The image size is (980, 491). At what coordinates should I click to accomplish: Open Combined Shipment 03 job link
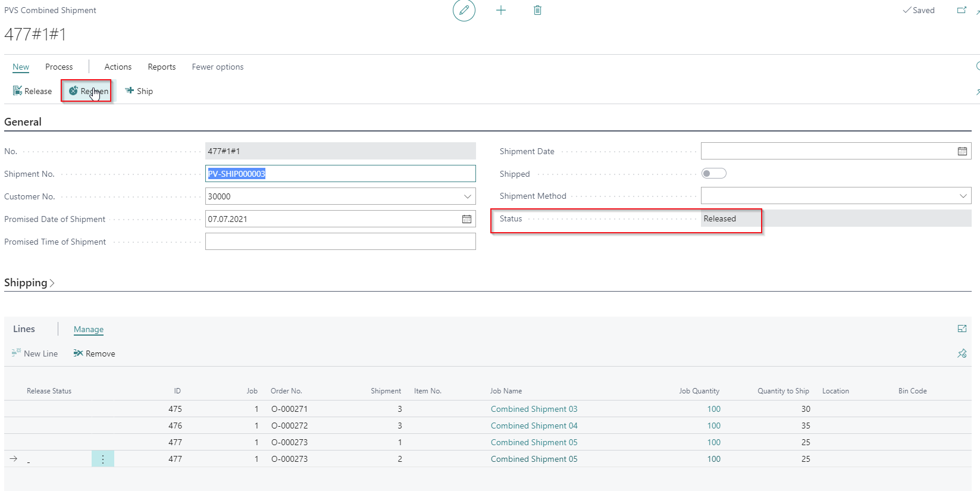534,409
